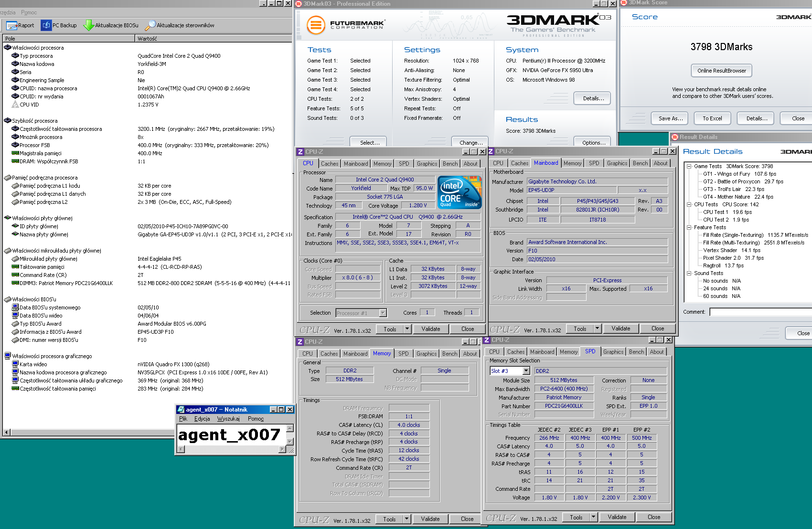Click Comment input field in Result Details
Viewport: 812px width, 529px height.
tap(760, 312)
